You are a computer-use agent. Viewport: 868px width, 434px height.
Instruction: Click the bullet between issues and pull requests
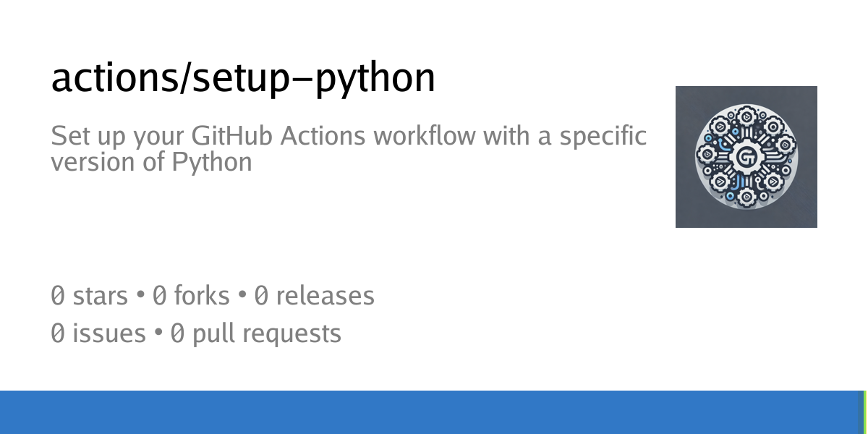pyautogui.click(x=158, y=334)
